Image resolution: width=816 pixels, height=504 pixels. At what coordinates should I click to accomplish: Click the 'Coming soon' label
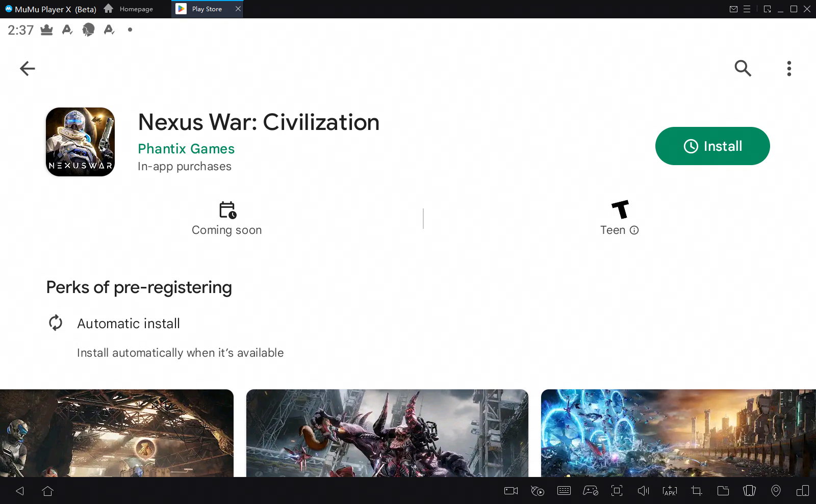point(227,230)
